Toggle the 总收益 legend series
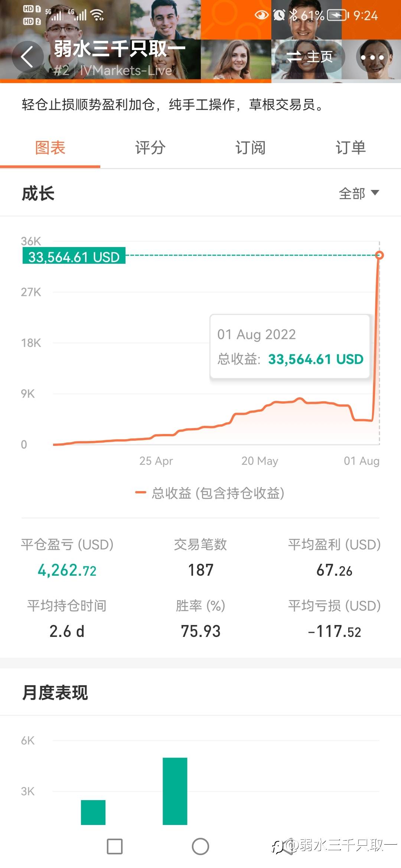The image size is (401, 868). pos(210,493)
